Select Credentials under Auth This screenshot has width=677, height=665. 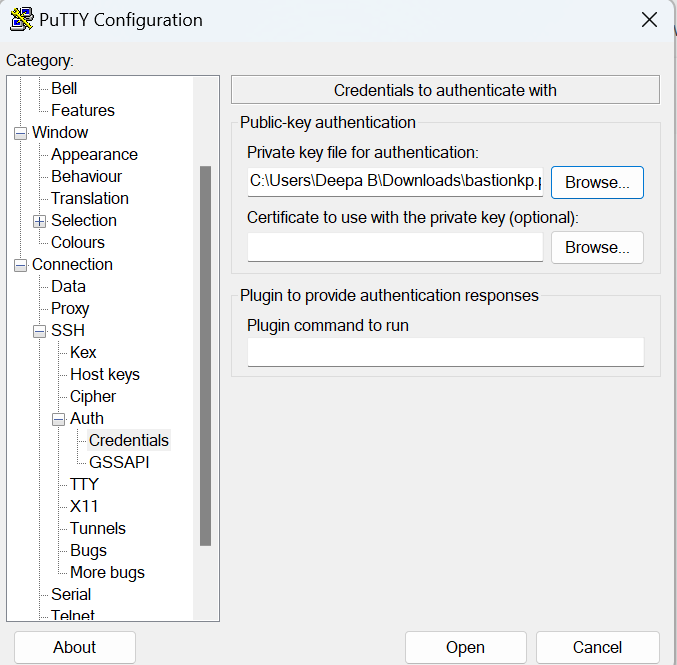coord(129,440)
